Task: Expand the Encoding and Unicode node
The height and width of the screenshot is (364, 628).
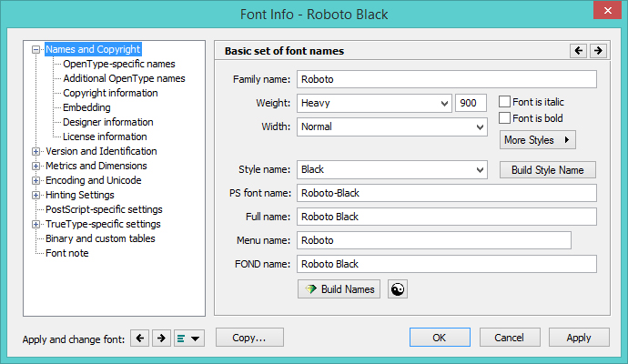Action: (x=35, y=180)
